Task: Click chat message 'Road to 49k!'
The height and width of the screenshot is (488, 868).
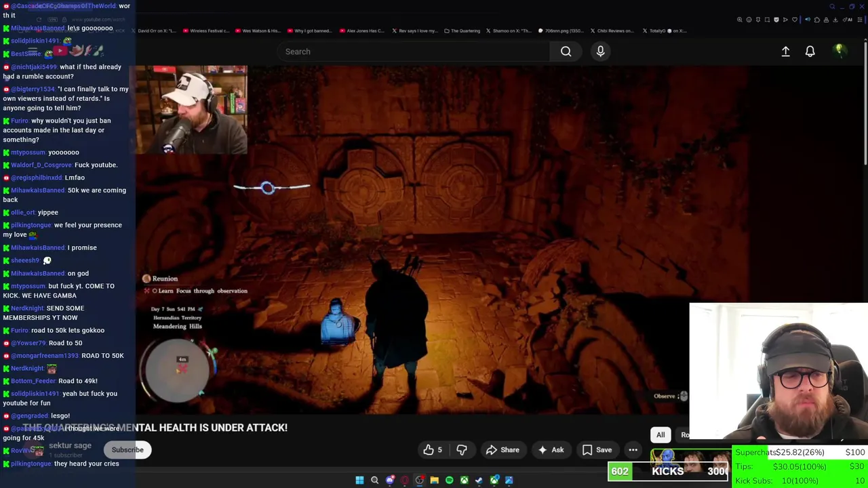Action: [x=78, y=381]
